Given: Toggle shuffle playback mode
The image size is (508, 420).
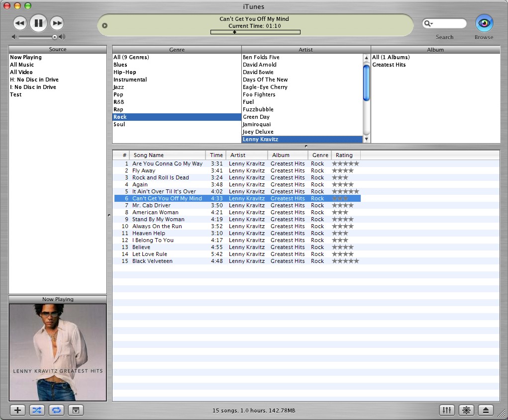Looking at the screenshot, I should (37, 410).
